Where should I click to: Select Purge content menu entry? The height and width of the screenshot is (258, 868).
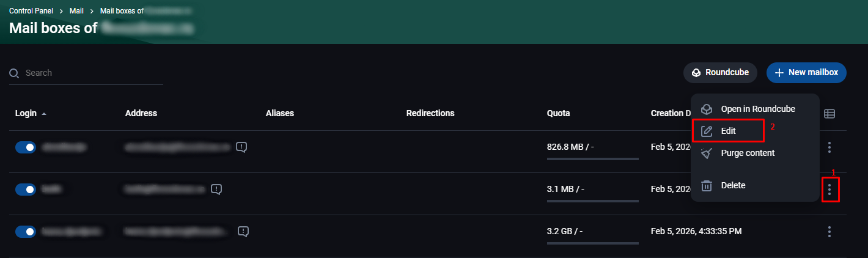click(748, 153)
